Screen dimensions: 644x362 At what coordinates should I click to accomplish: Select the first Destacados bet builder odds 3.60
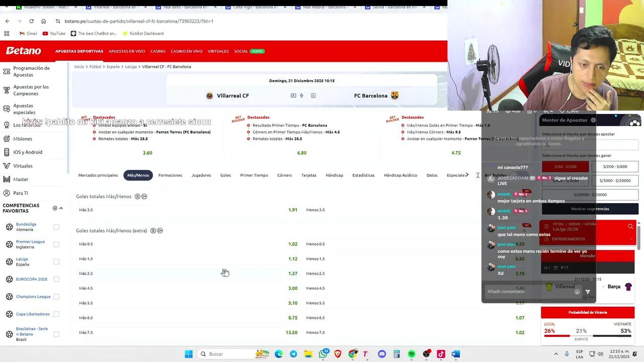(147, 153)
